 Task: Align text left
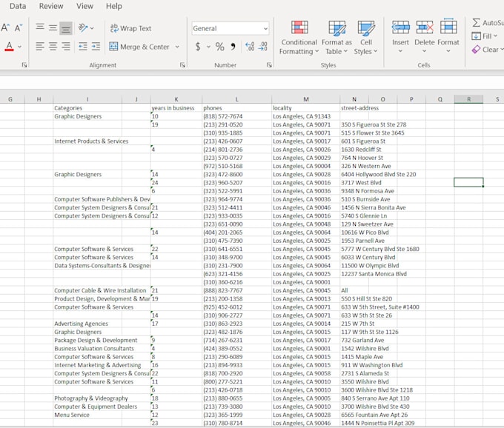(x=40, y=47)
